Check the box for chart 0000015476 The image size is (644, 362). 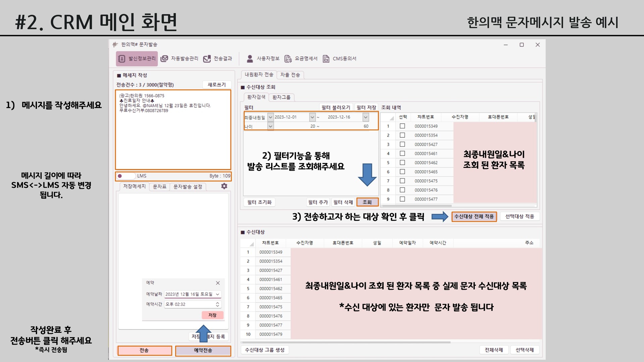402,190
